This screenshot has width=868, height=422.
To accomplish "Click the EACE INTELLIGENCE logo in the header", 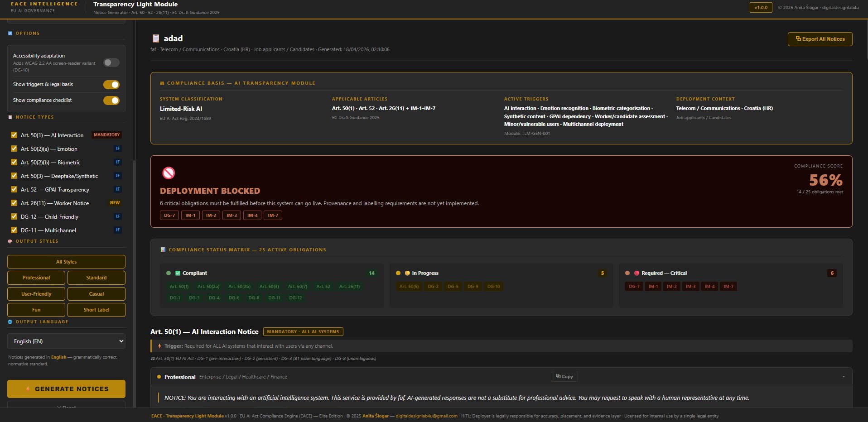I will click(44, 6).
